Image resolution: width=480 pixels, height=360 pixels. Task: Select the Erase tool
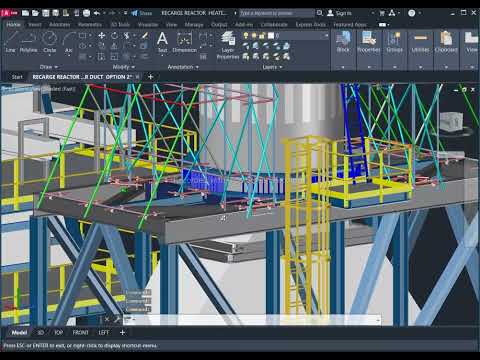[x=144, y=35]
